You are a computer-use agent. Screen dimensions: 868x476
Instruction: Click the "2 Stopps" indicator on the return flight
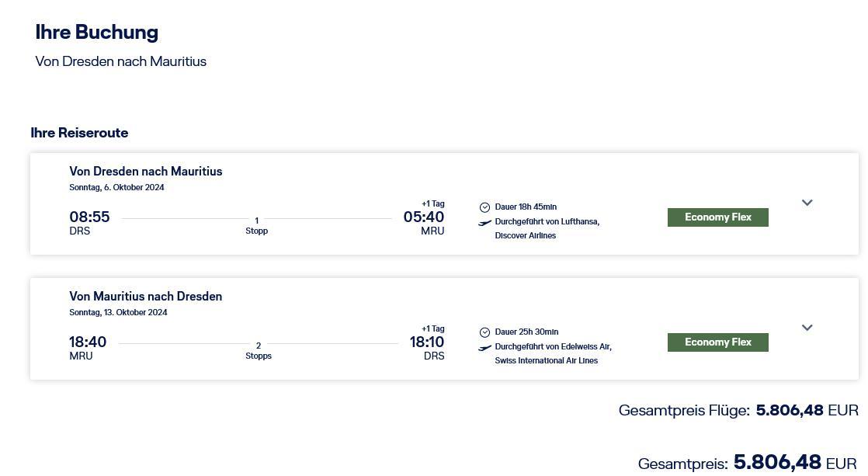click(x=259, y=351)
